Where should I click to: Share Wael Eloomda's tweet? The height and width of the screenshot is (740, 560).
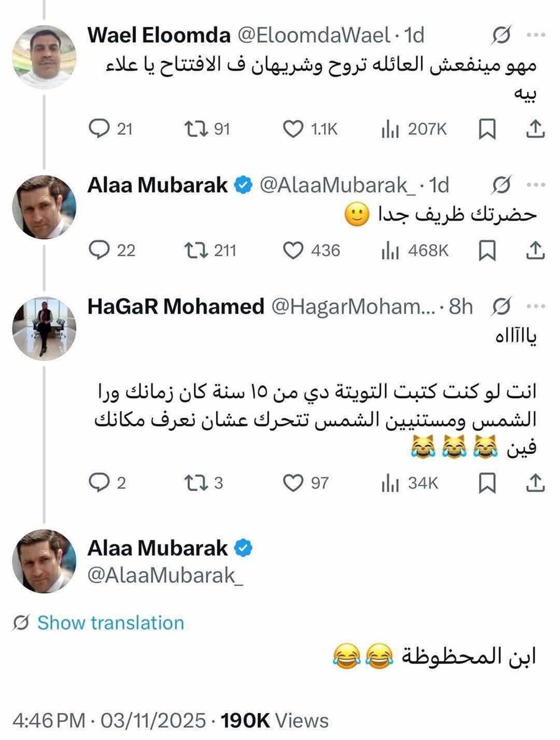tap(535, 129)
